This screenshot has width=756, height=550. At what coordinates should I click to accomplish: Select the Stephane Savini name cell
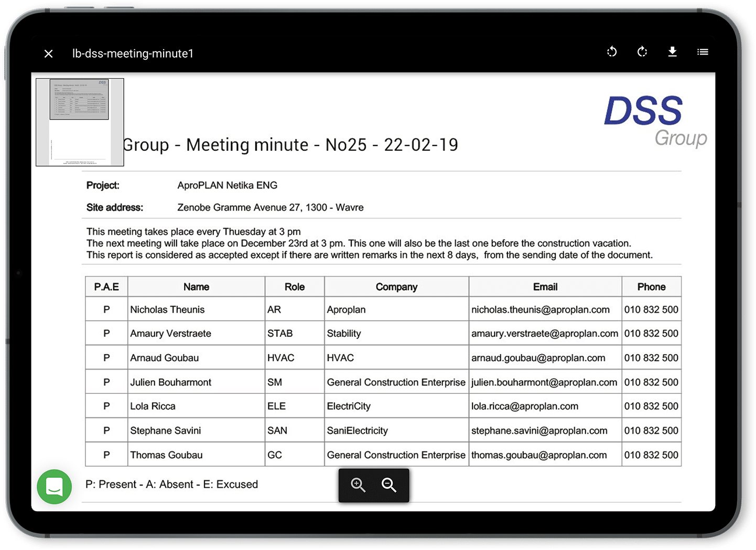[166, 431]
